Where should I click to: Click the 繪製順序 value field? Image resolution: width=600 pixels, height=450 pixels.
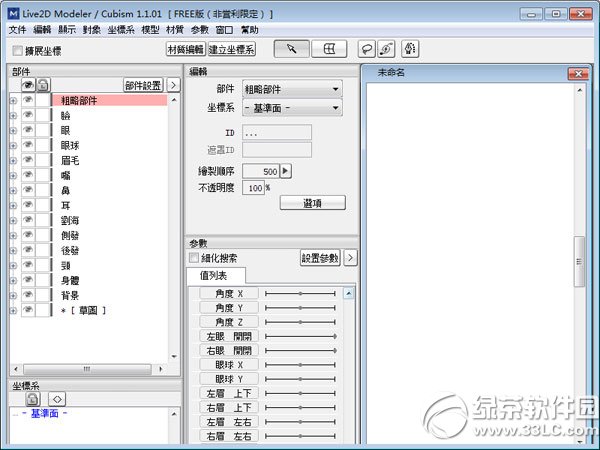[261, 171]
